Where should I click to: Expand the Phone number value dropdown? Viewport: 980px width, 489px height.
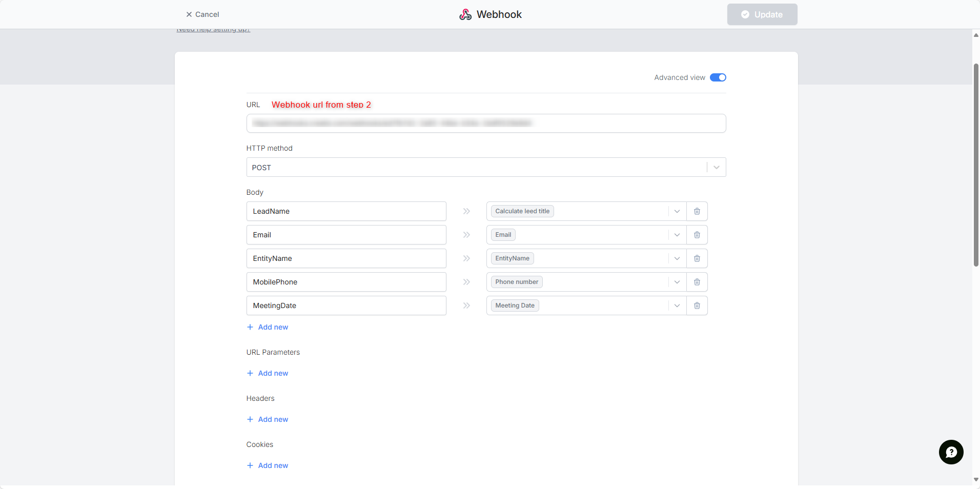click(x=677, y=282)
